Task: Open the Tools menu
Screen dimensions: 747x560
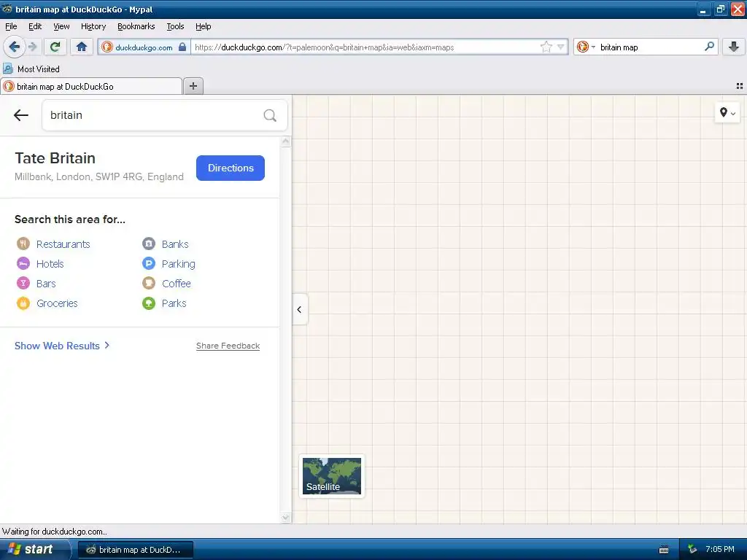Action: tap(175, 26)
